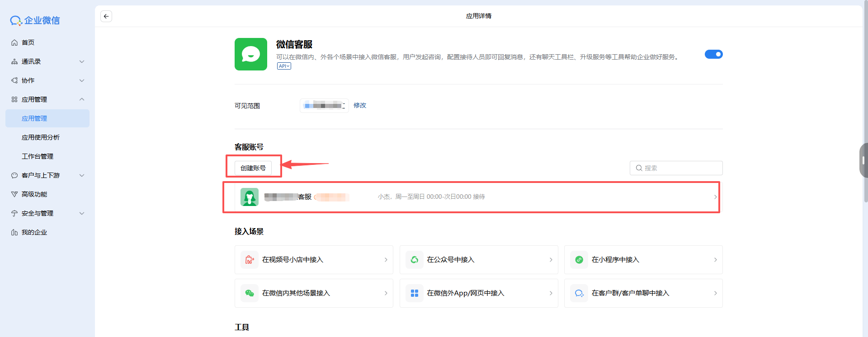
Task: Open account row via right chevron
Action: click(x=715, y=197)
